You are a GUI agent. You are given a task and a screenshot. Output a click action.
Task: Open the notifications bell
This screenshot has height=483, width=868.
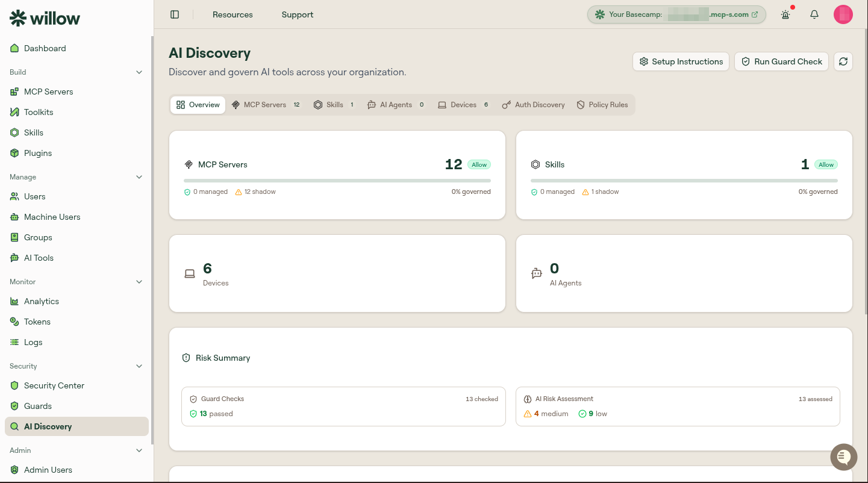[814, 14]
